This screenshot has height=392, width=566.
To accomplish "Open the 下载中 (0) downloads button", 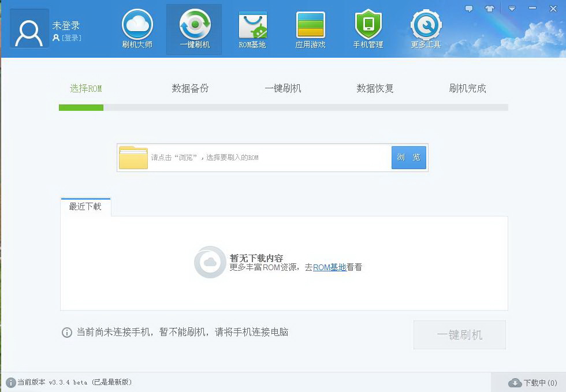I will [533, 383].
